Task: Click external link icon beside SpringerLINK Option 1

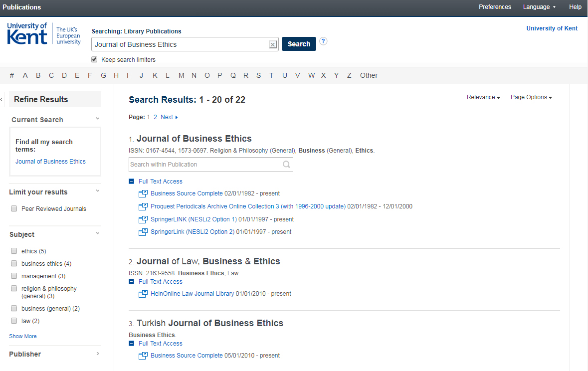Action: pyautogui.click(x=143, y=219)
